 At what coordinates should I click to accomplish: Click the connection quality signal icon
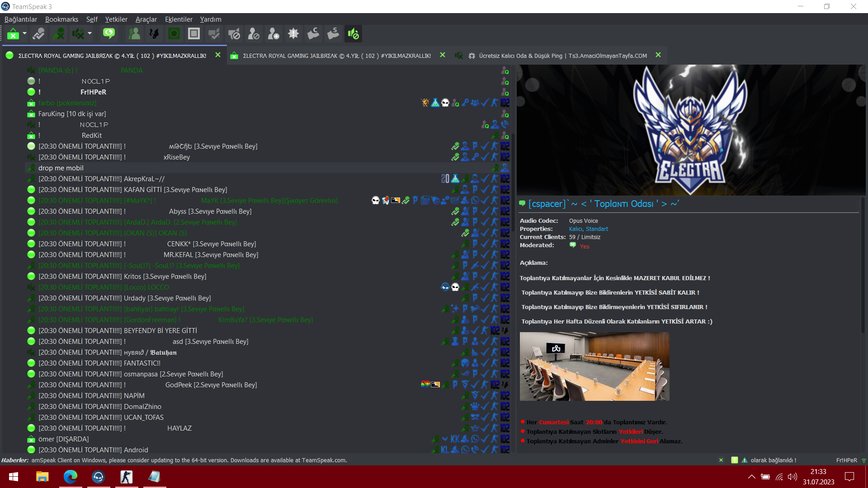point(863,460)
